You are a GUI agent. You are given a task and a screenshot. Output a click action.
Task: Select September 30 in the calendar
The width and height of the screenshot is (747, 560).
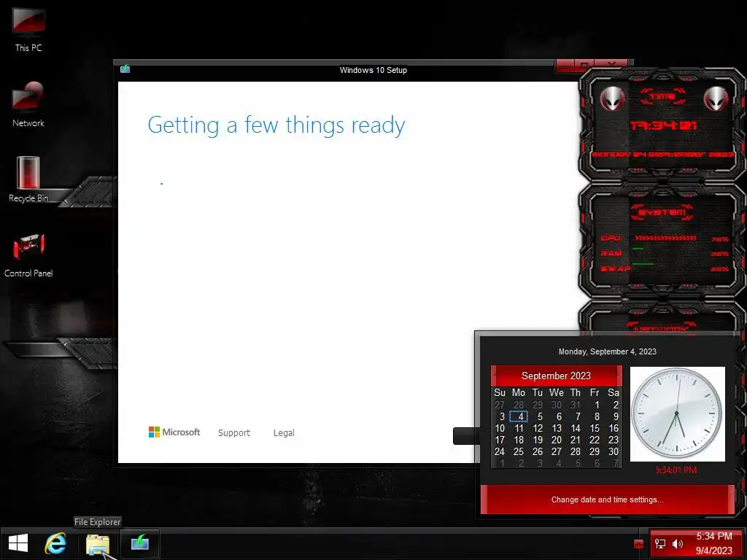[x=613, y=451]
